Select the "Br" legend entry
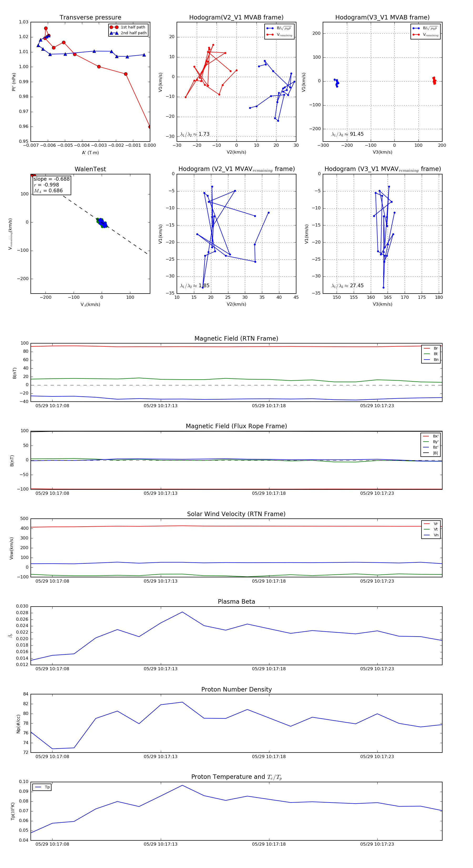The width and height of the screenshot is (473, 868). click(x=431, y=349)
